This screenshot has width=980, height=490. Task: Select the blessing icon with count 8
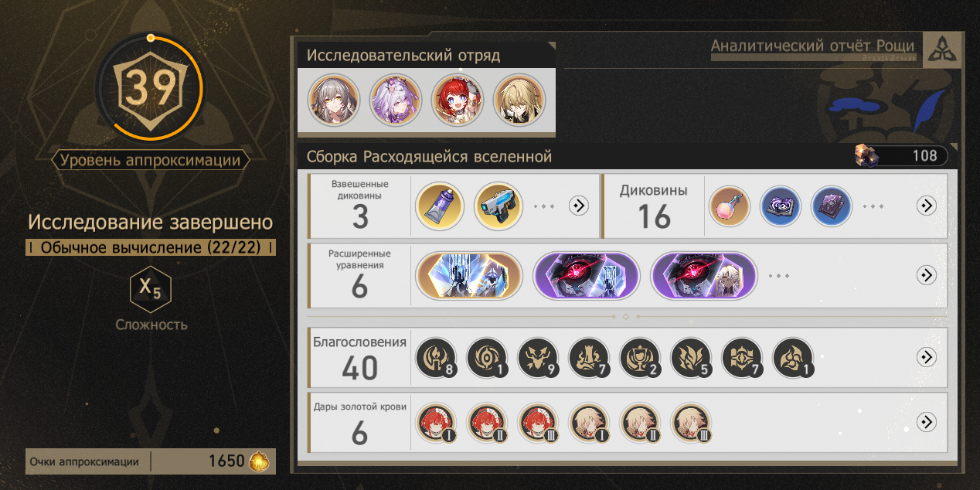[x=436, y=358]
